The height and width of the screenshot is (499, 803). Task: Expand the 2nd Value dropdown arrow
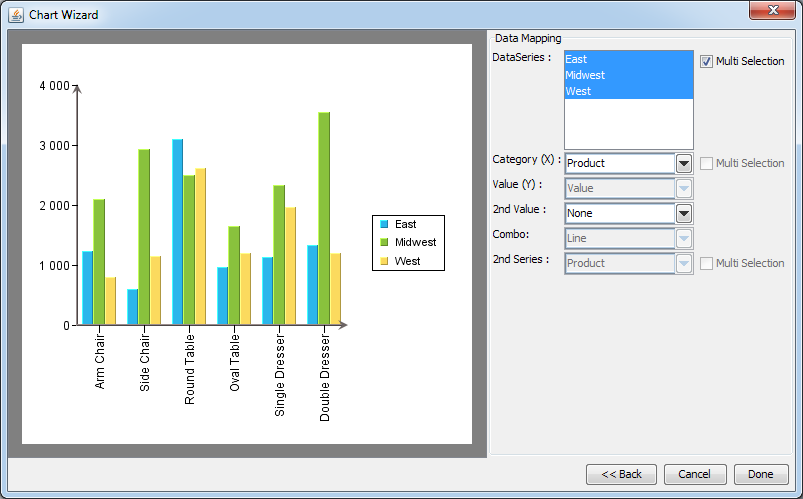pyautogui.click(x=684, y=213)
